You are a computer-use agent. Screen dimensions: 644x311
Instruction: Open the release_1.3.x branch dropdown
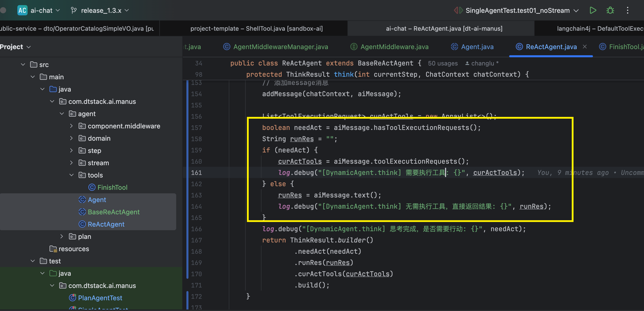point(105,10)
